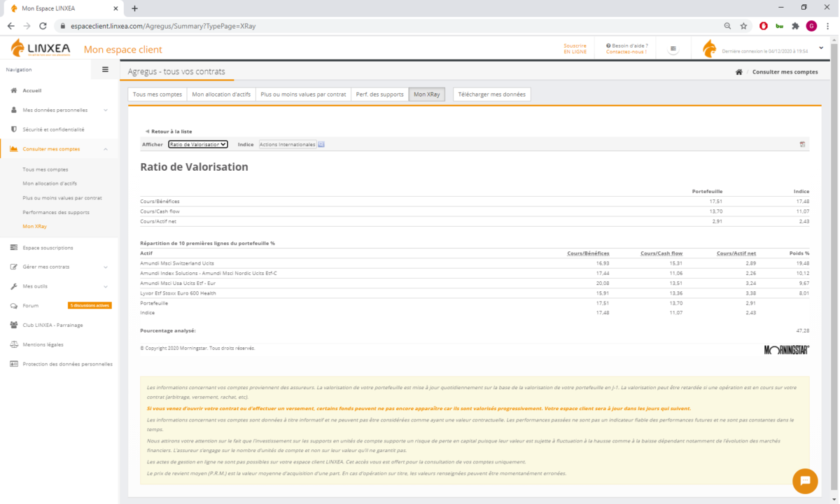Open Performances des supports in sidebar
The width and height of the screenshot is (840, 504).
click(56, 212)
